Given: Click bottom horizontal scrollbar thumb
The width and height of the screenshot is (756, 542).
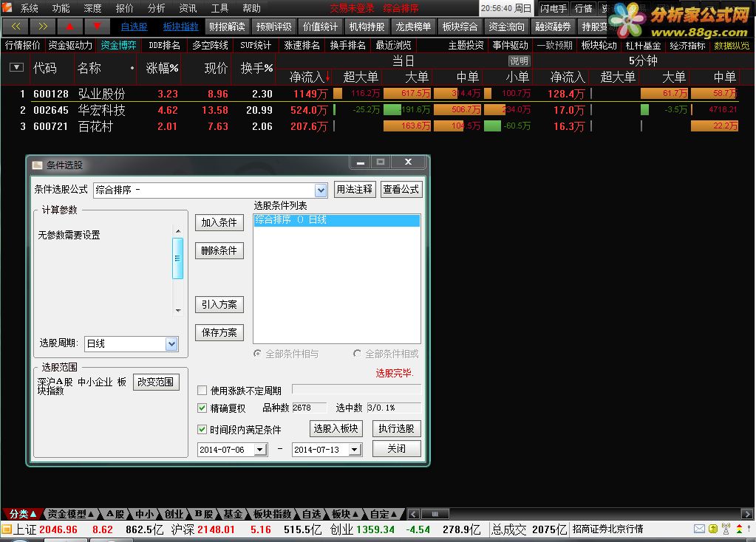Looking at the screenshot, I should tap(435, 514).
